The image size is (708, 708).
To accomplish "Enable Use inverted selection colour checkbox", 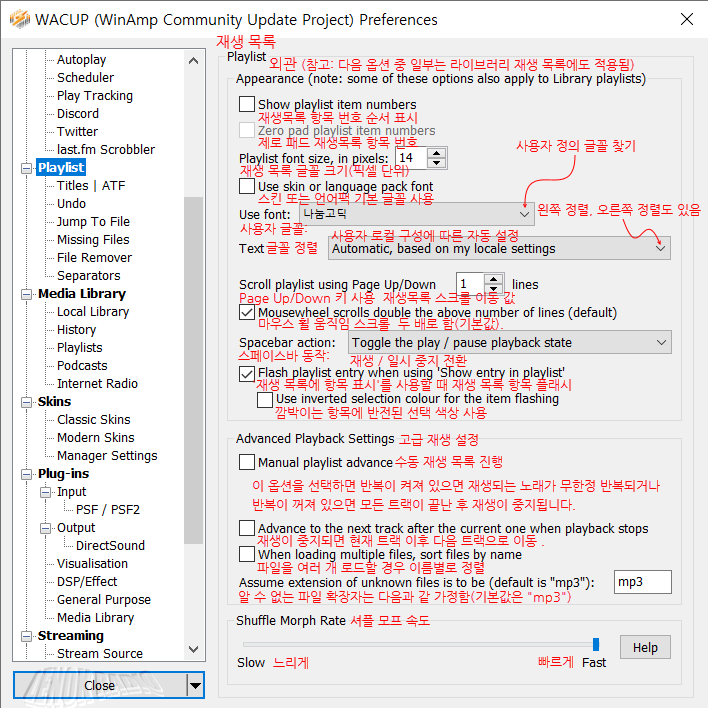I will pyautogui.click(x=265, y=400).
